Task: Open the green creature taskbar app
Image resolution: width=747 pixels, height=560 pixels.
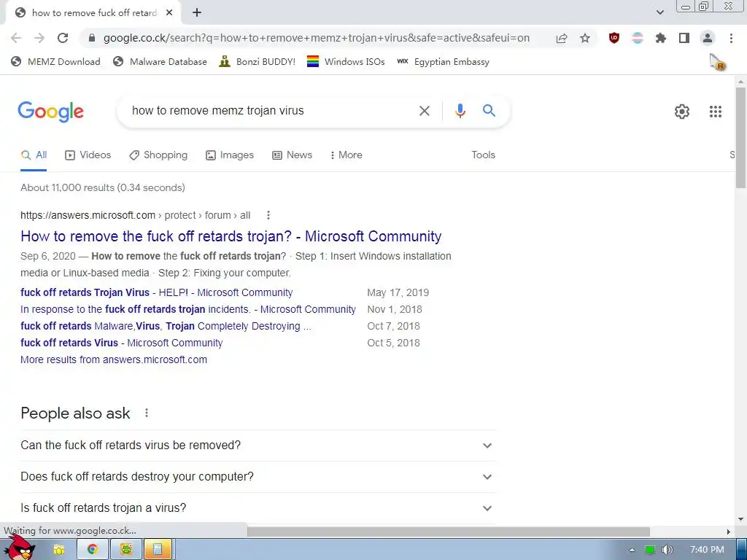Action: [126, 550]
